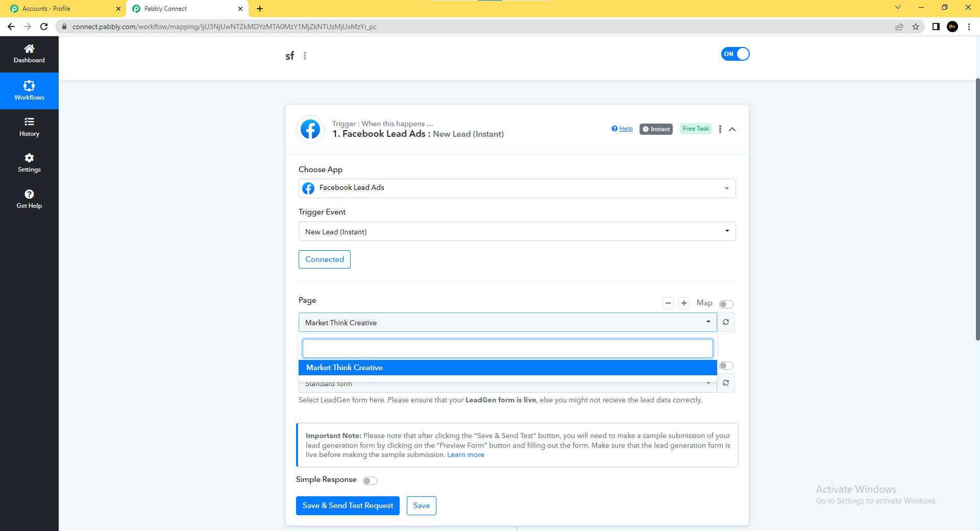Toggle the Map switch for Page
This screenshot has height=531, width=980.
(x=726, y=304)
